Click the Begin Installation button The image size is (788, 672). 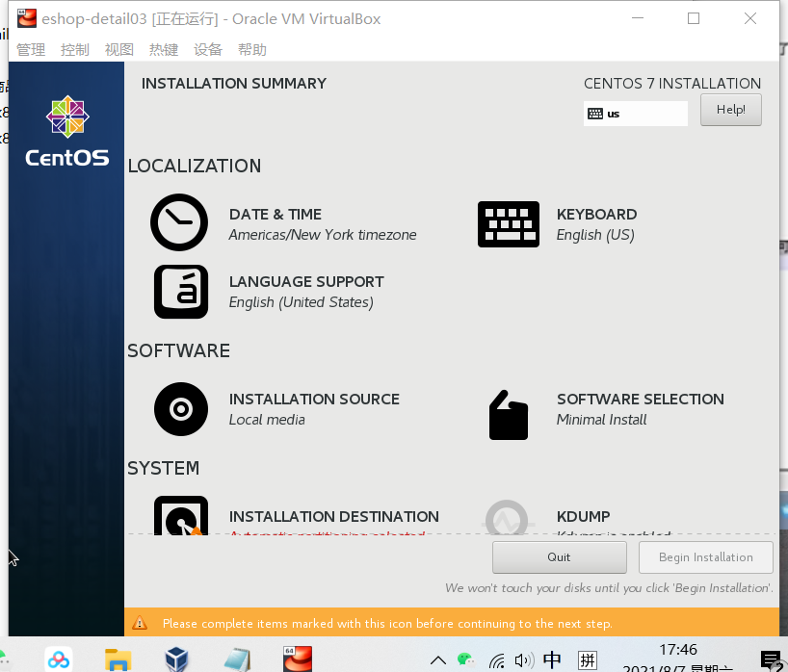705,557
